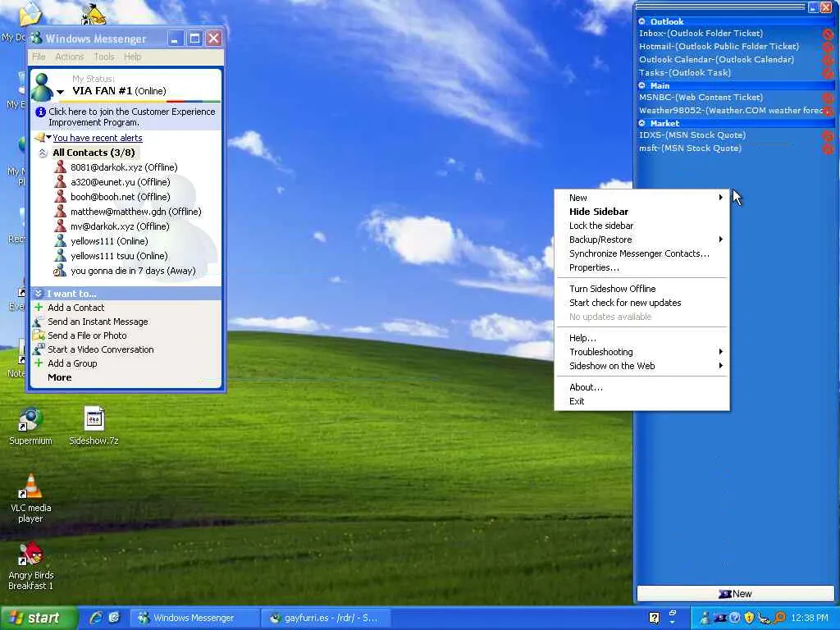Select Synchronize Messenger Contacts...
Image resolution: width=840 pixels, height=630 pixels.
[x=641, y=253]
